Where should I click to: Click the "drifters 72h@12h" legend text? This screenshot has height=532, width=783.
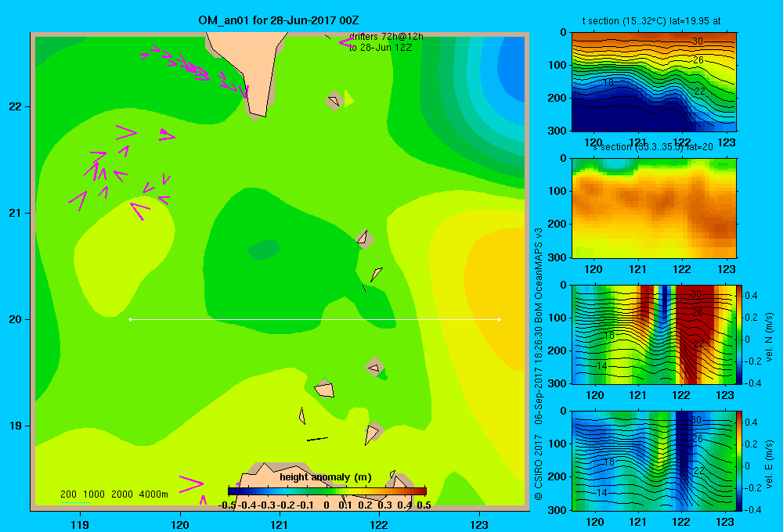(386, 37)
